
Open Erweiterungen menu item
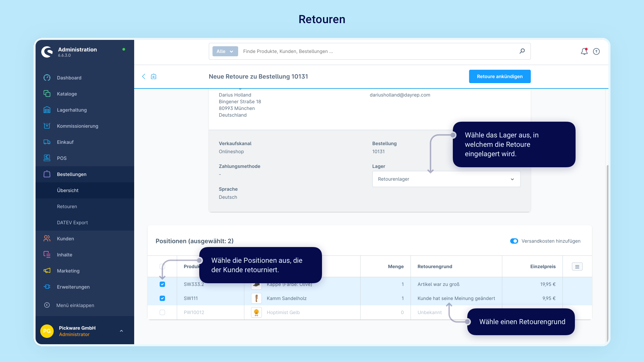(x=73, y=287)
